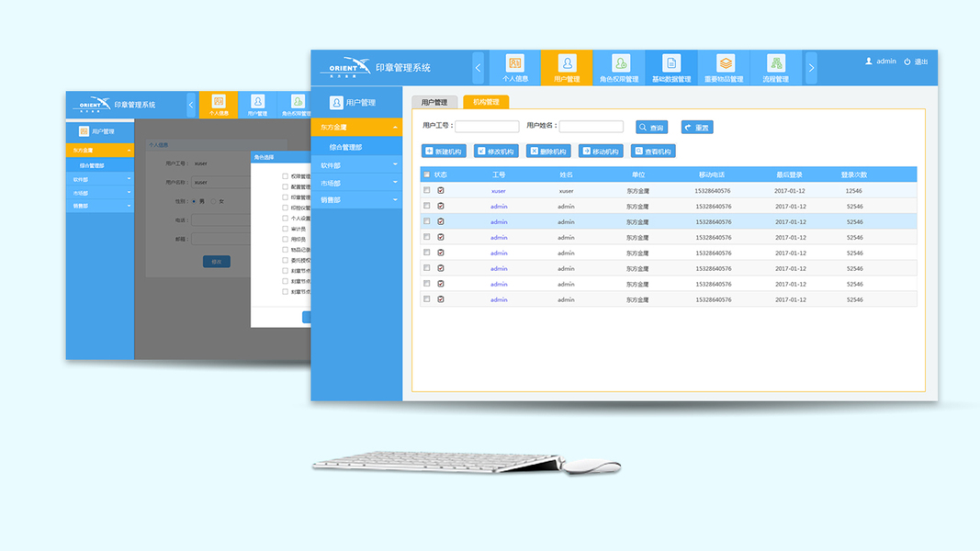Focus the 邮箱 field in back window
Screen dimensions: 980x551
click(220, 239)
